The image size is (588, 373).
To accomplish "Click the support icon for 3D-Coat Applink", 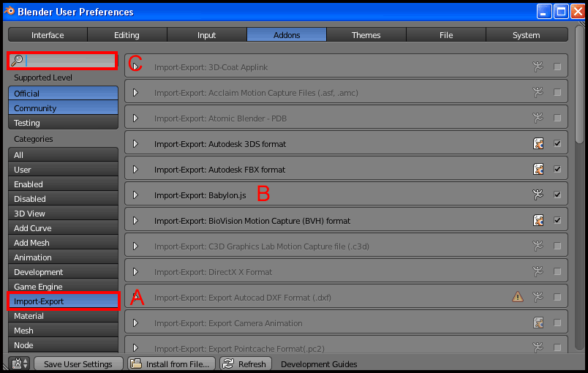I will click(538, 67).
